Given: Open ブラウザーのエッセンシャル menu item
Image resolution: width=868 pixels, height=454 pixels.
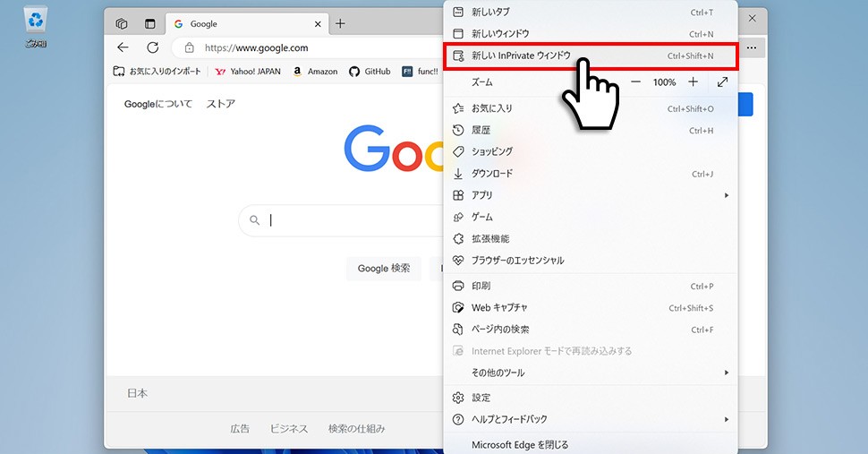Looking at the screenshot, I should (591, 261).
